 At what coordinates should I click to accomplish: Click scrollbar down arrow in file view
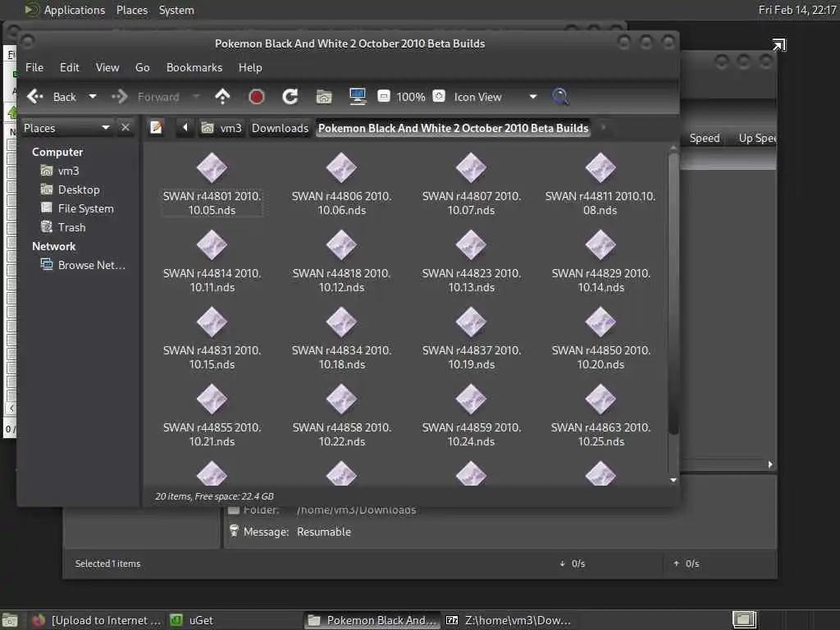tap(673, 480)
